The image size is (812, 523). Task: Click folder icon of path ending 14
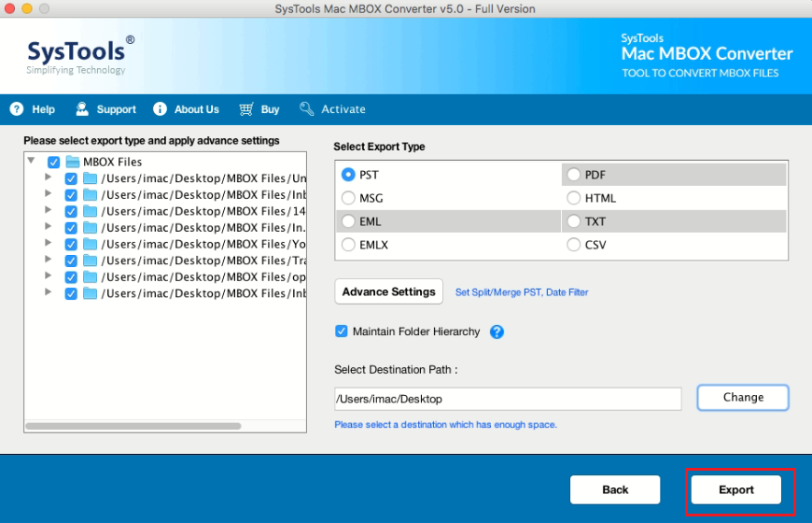(91, 211)
